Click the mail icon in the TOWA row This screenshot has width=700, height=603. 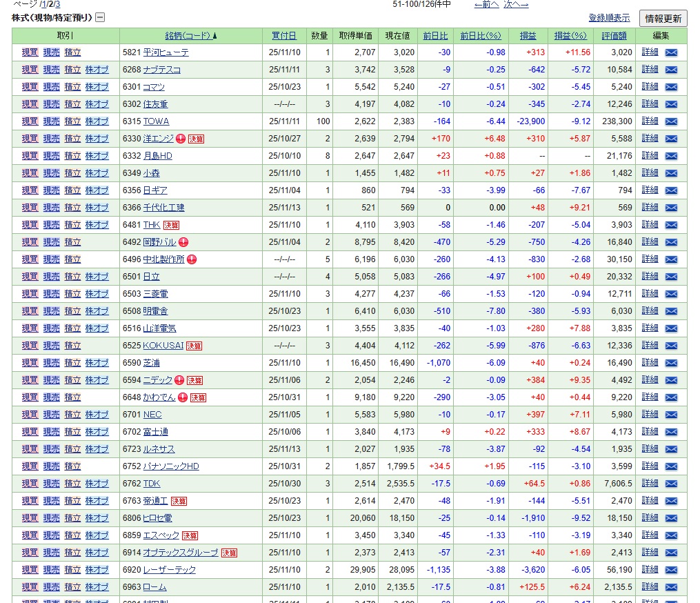pos(671,121)
